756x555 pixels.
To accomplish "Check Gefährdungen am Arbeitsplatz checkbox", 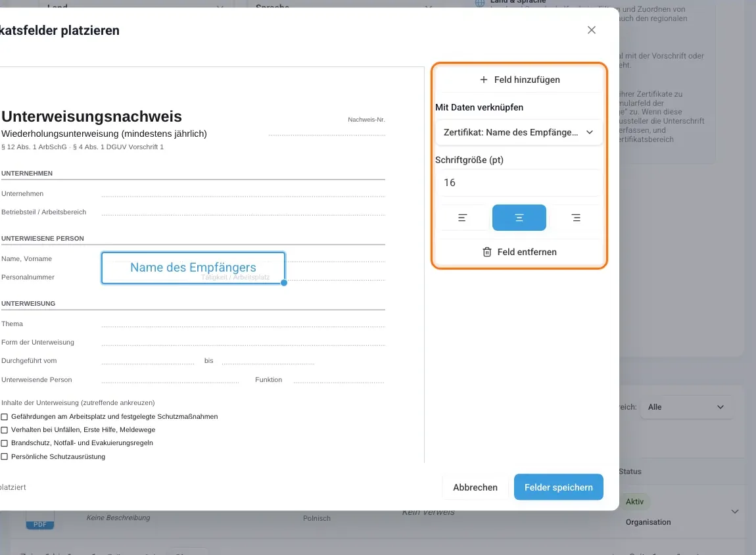I will coord(5,417).
